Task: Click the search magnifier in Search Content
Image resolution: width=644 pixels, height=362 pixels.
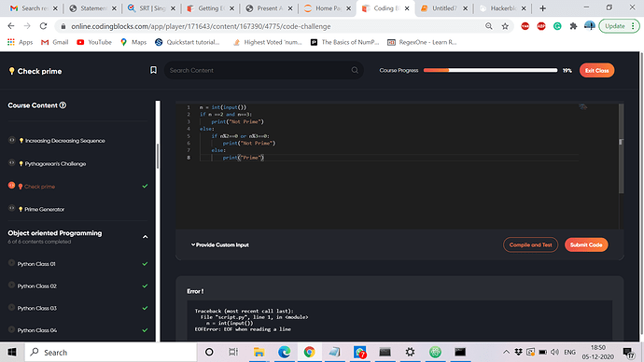Action: tap(355, 70)
